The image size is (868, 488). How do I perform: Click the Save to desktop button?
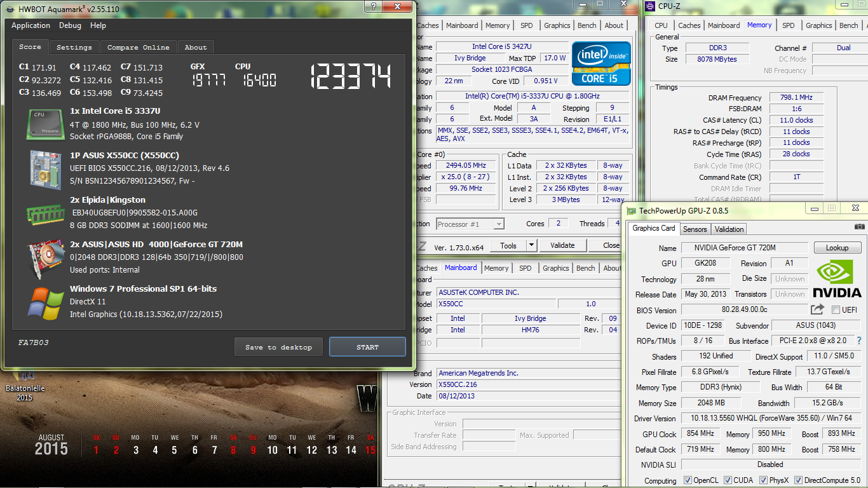(x=278, y=347)
